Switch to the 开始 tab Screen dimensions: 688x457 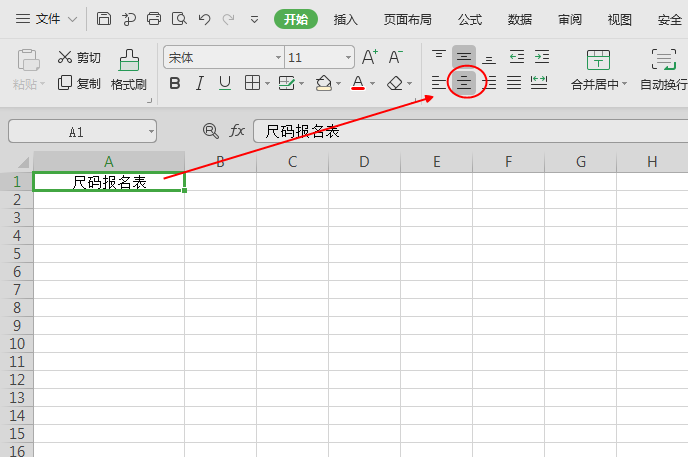pyautogui.click(x=296, y=19)
